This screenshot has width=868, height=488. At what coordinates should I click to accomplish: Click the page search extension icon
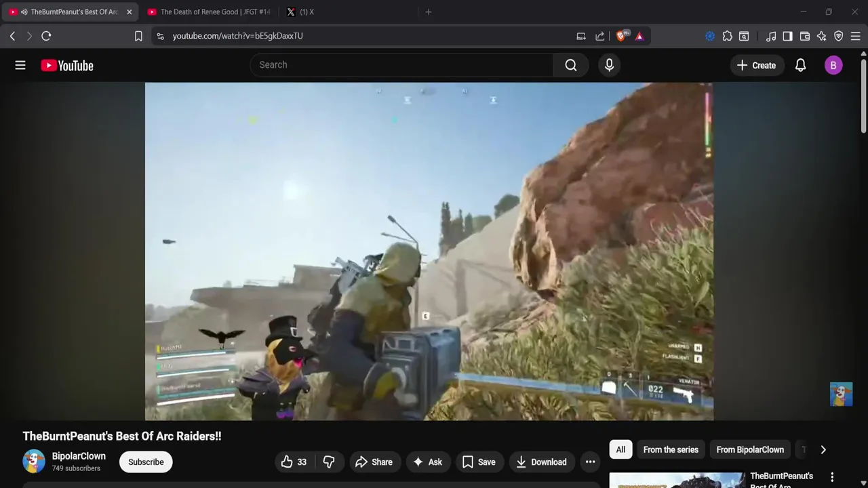point(744,36)
